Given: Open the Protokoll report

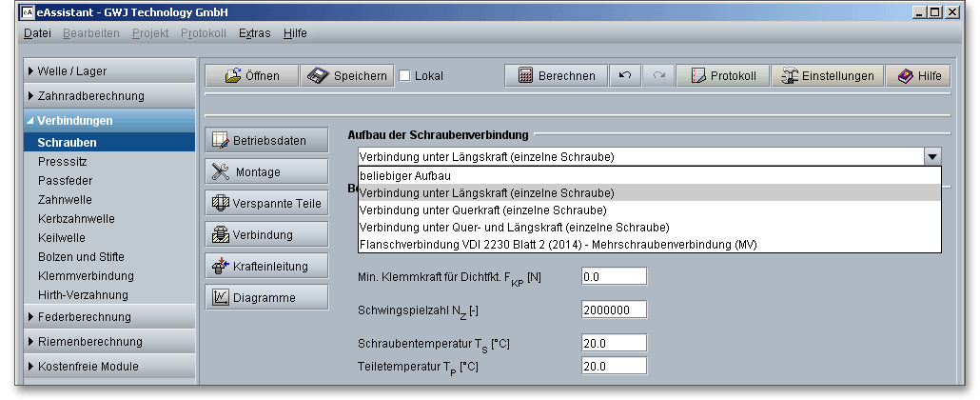Looking at the screenshot, I should 722,76.
